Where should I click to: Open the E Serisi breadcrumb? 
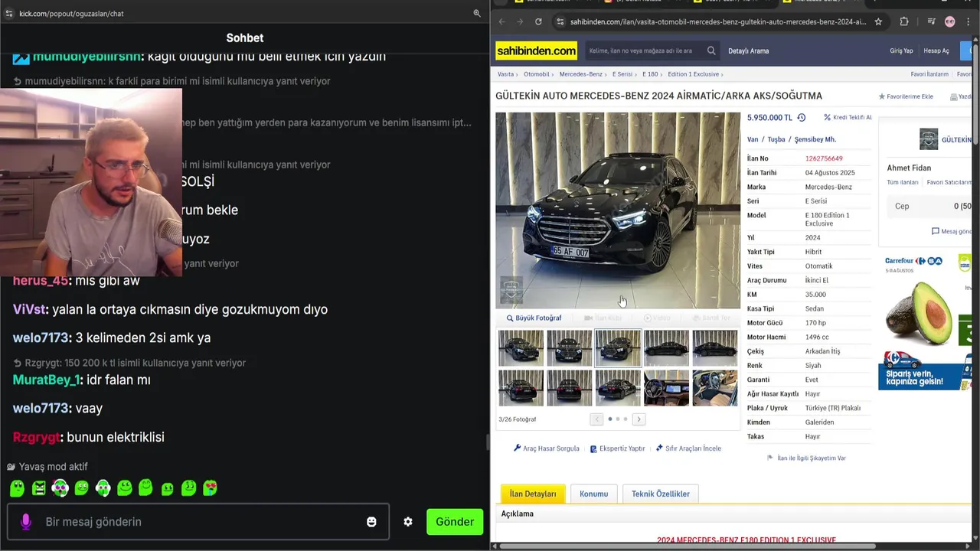pyautogui.click(x=622, y=74)
